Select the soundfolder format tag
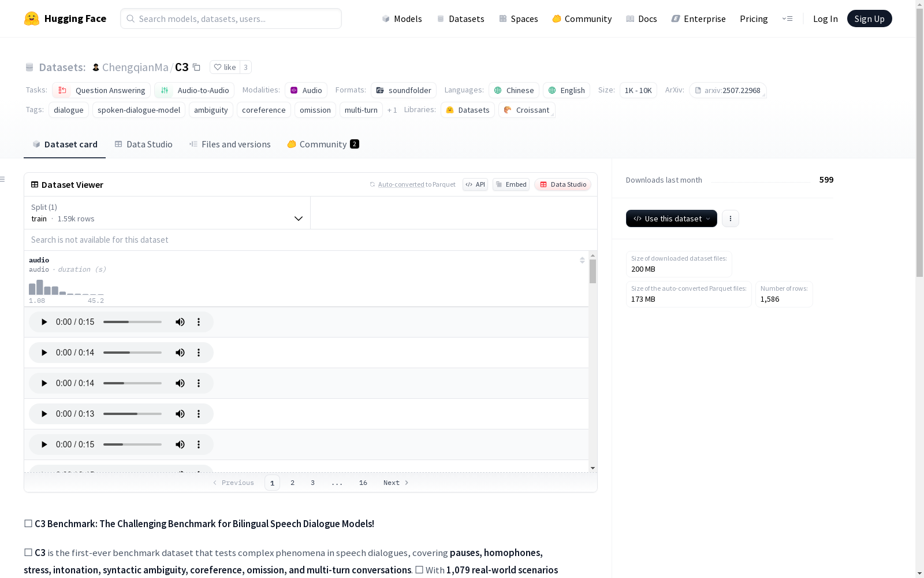Screen dimensions: 924x578 (404, 90)
